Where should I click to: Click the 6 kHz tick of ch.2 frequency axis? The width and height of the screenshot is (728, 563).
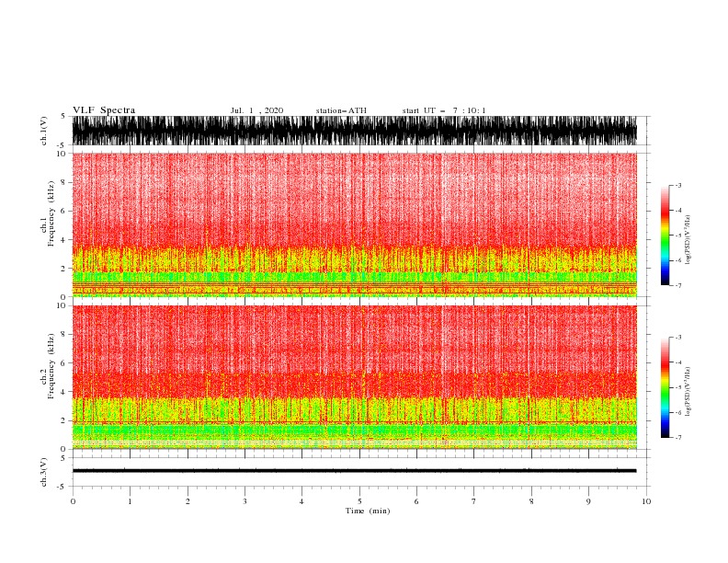tap(64, 362)
